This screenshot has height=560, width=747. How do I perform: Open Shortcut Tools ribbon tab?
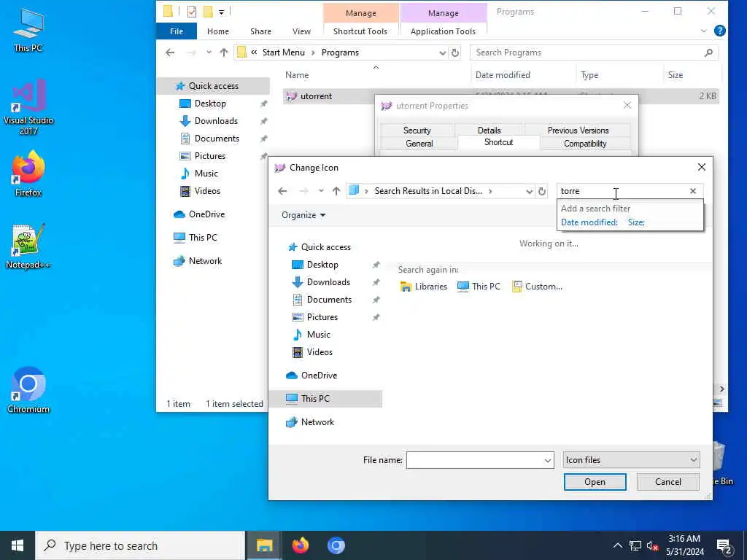pyautogui.click(x=360, y=31)
